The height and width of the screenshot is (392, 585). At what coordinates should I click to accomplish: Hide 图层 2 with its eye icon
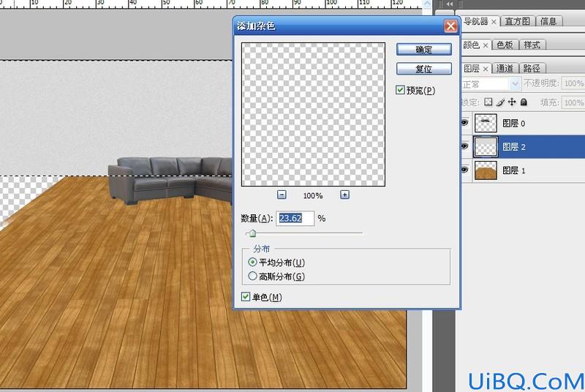(464, 146)
